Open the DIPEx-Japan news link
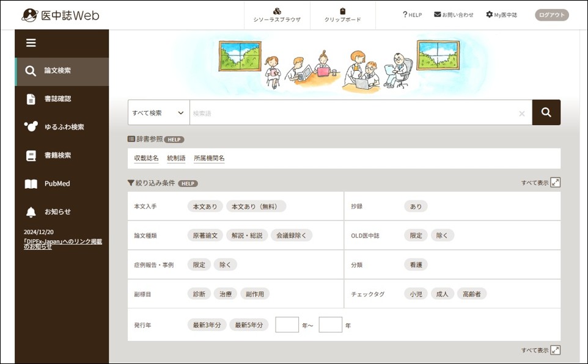Screen dimensions: 588x364 tap(62, 244)
